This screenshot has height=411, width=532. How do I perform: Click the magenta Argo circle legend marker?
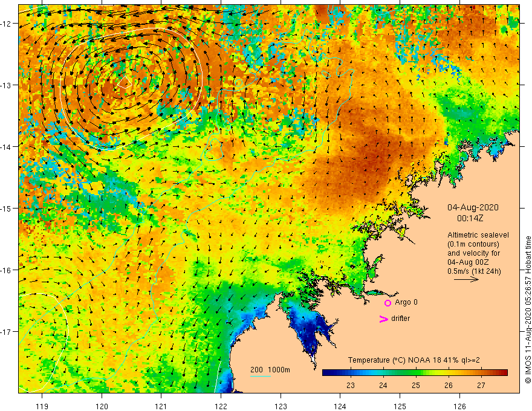point(388,303)
